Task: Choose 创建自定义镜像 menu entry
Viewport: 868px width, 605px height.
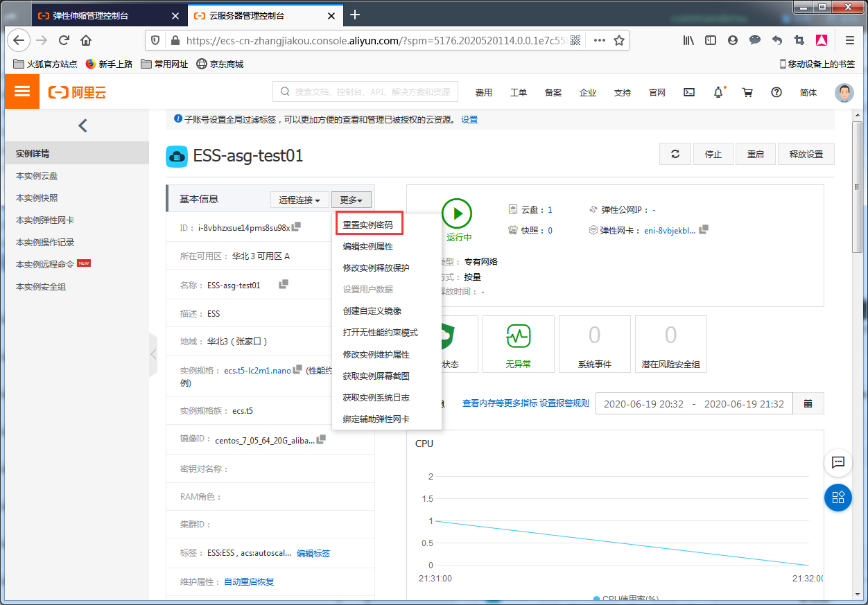Action: (x=372, y=311)
